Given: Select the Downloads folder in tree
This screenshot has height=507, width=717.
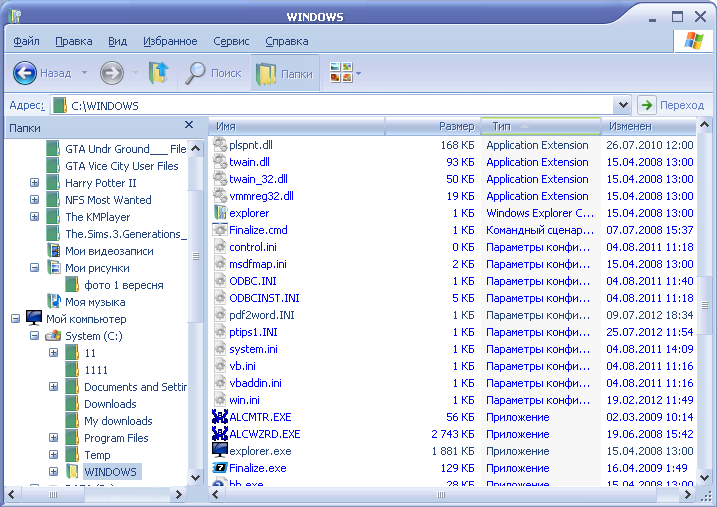Looking at the screenshot, I should coord(110,404).
